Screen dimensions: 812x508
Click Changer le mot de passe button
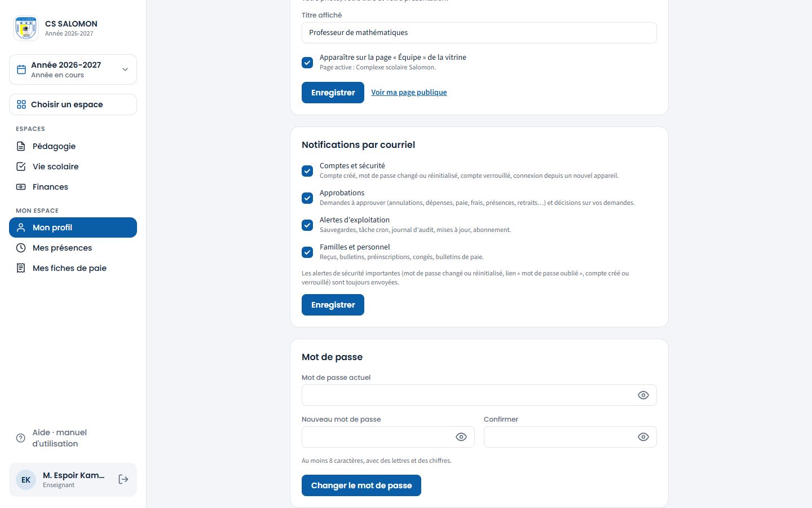[361, 485]
